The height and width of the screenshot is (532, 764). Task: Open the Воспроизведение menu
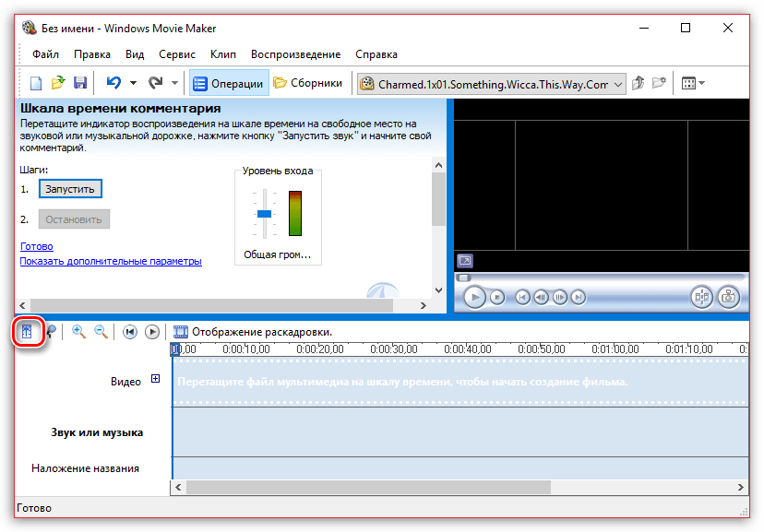click(x=296, y=54)
